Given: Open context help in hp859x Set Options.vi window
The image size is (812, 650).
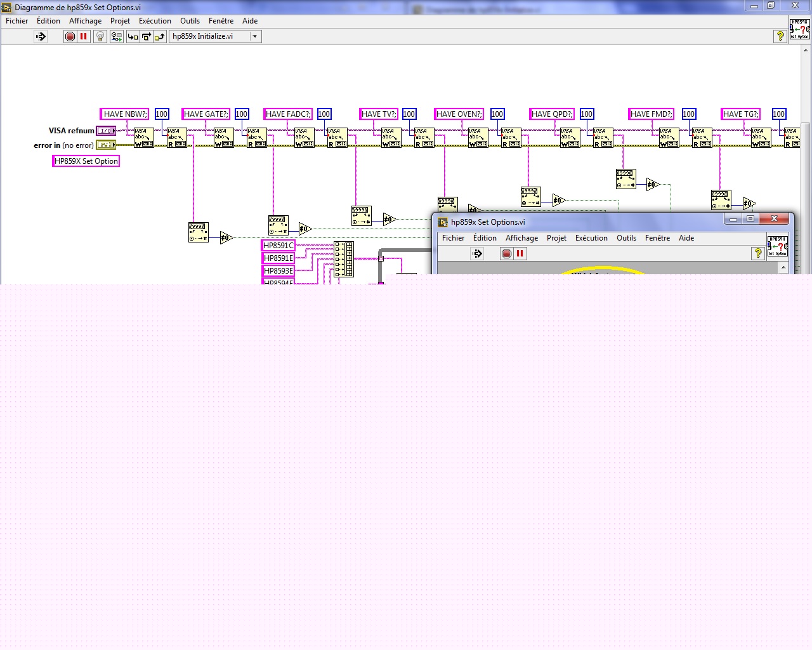Looking at the screenshot, I should point(757,253).
